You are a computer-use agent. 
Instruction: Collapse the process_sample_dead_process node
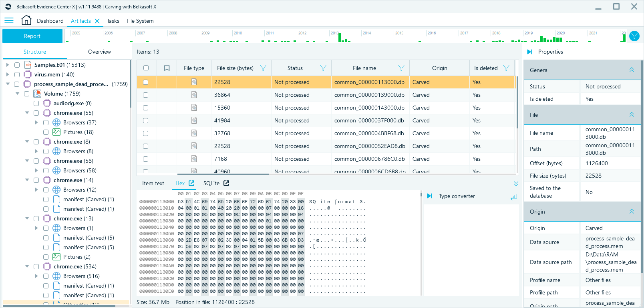(x=8, y=84)
